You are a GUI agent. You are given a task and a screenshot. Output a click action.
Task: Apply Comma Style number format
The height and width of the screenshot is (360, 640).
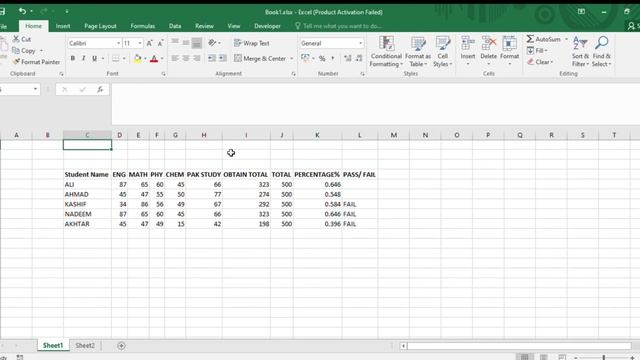333,59
